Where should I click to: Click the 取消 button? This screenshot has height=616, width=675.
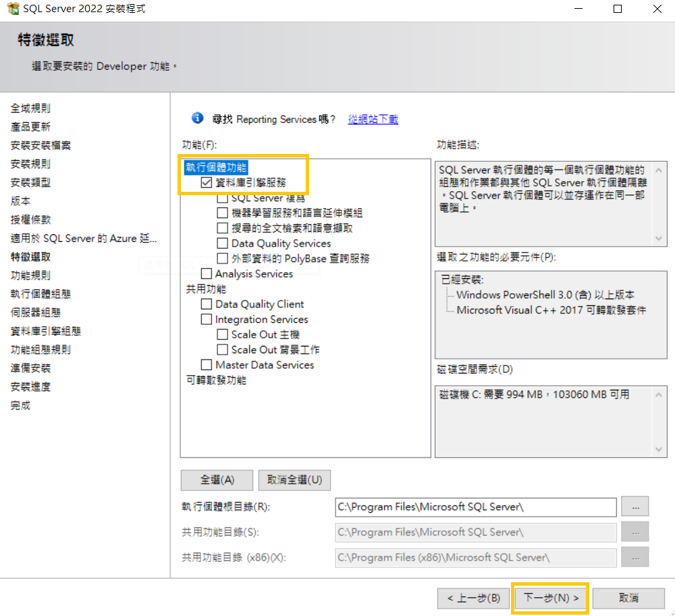pyautogui.click(x=628, y=598)
